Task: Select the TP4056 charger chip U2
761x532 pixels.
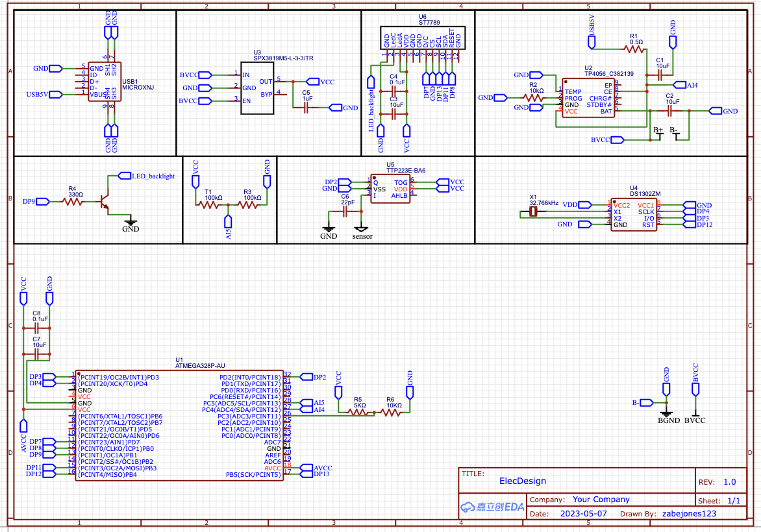Action: click(588, 97)
